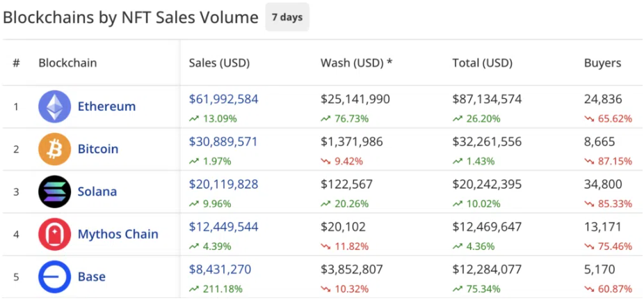644x303 pixels.
Task: Select Ethereum total $87,134,574
Action: (x=487, y=99)
